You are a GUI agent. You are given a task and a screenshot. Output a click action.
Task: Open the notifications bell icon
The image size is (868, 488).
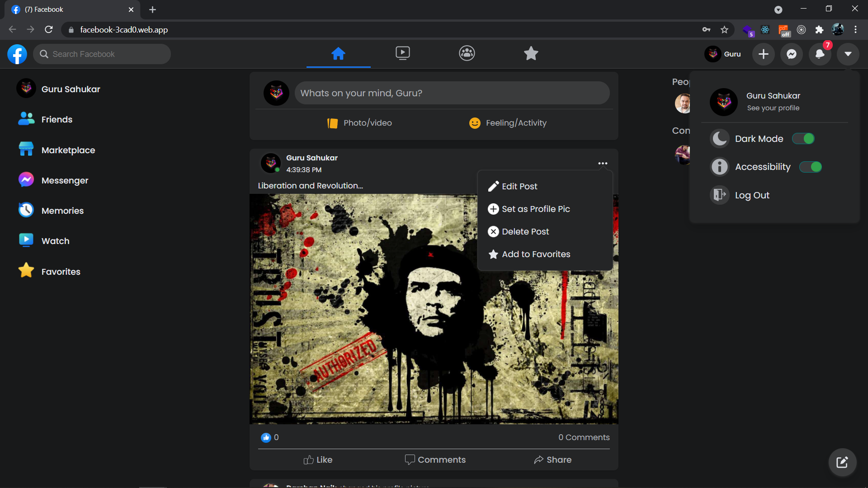[x=820, y=54]
